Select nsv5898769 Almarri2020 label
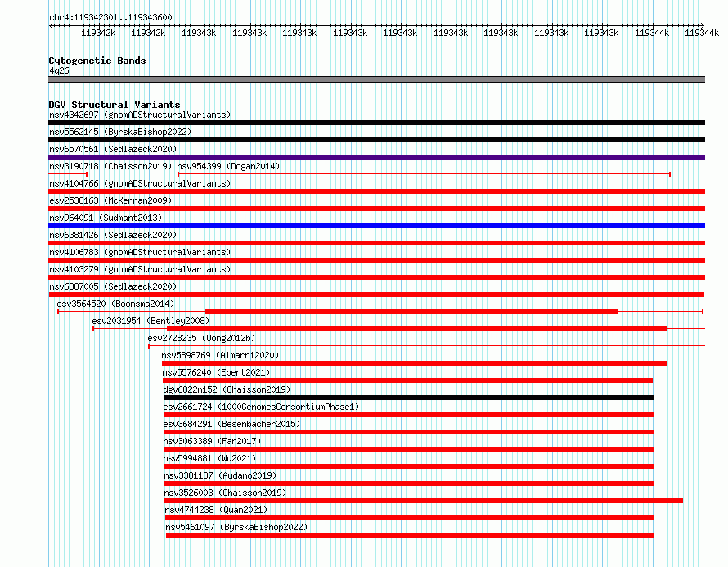728x567 pixels. click(220, 355)
